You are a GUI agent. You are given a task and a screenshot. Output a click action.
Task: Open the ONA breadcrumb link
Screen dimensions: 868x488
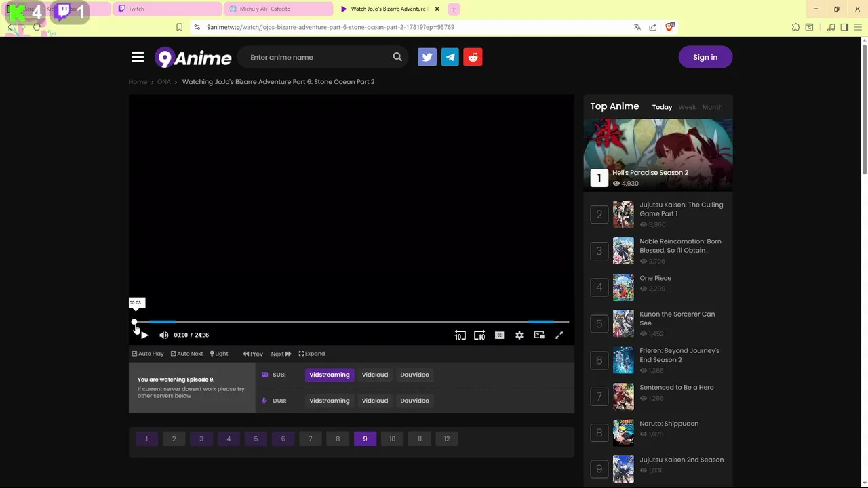tap(164, 82)
